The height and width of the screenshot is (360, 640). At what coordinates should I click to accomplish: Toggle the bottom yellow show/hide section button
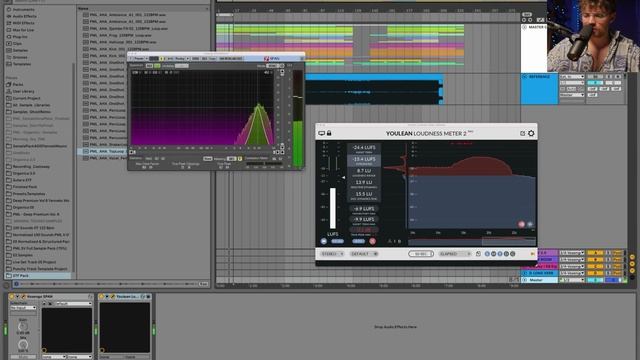pyautogui.click(x=632, y=271)
